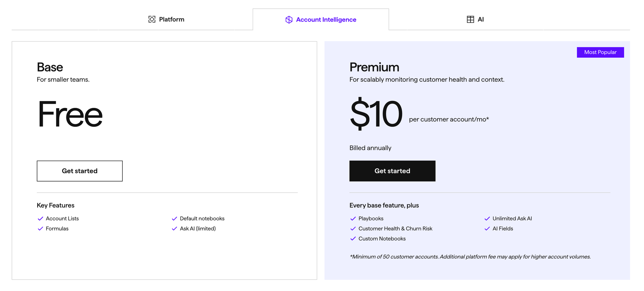Click the checkmark beside Unlimited Ask AI
The height and width of the screenshot is (291, 644).
[487, 219]
